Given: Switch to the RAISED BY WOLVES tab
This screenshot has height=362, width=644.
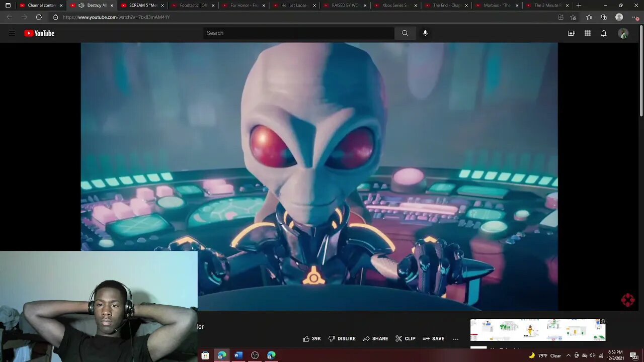Looking at the screenshot, I should [x=345, y=6].
